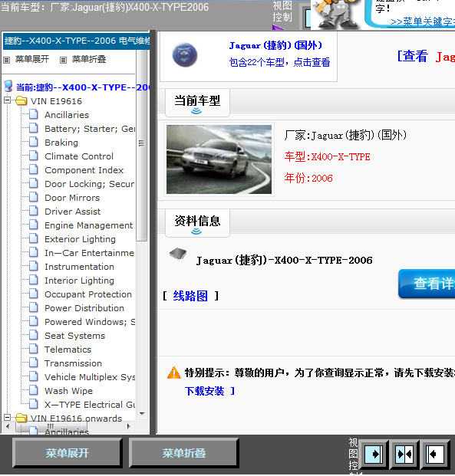
Task: Open Driver Assist tree item
Action: click(x=72, y=212)
